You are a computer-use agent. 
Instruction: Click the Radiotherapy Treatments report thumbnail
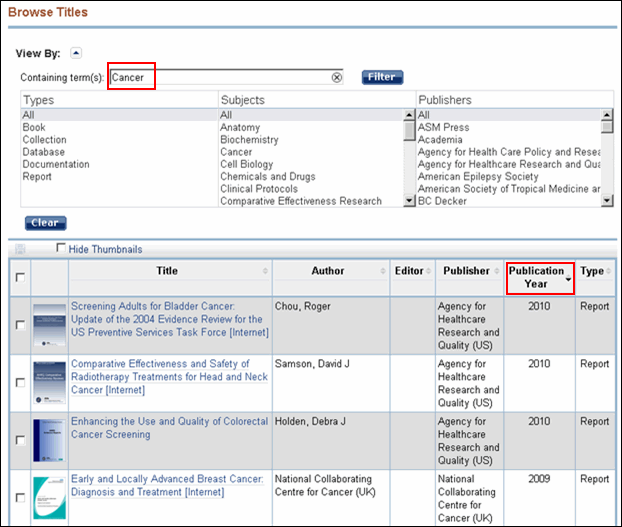click(50, 383)
